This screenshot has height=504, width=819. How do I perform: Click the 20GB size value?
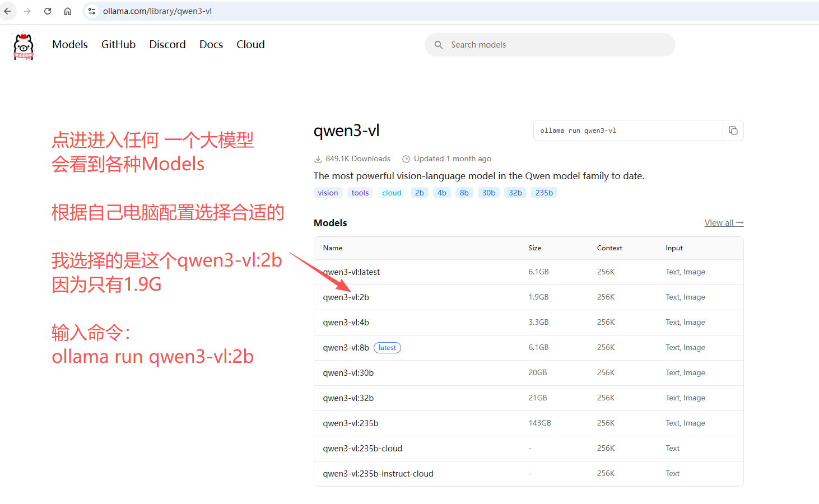tap(538, 373)
